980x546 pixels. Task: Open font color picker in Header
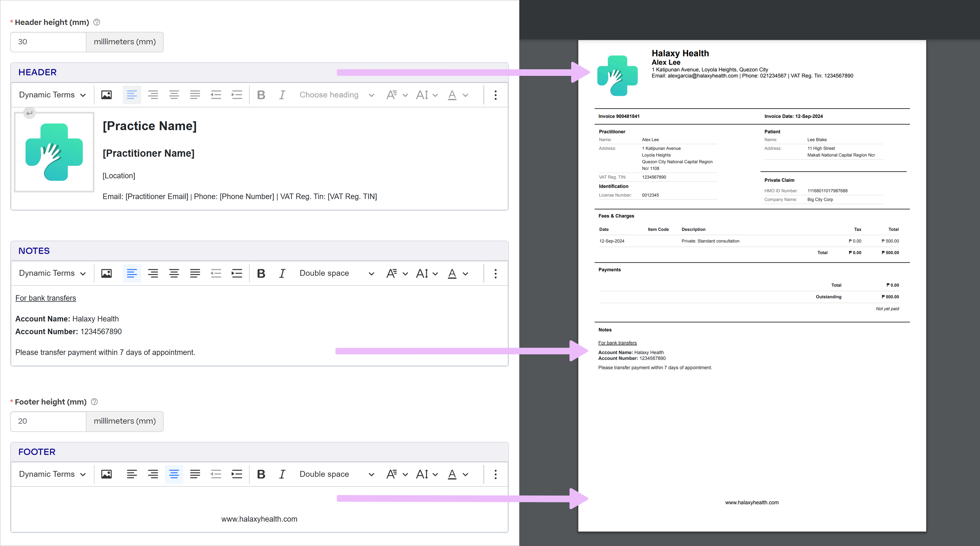[458, 95]
